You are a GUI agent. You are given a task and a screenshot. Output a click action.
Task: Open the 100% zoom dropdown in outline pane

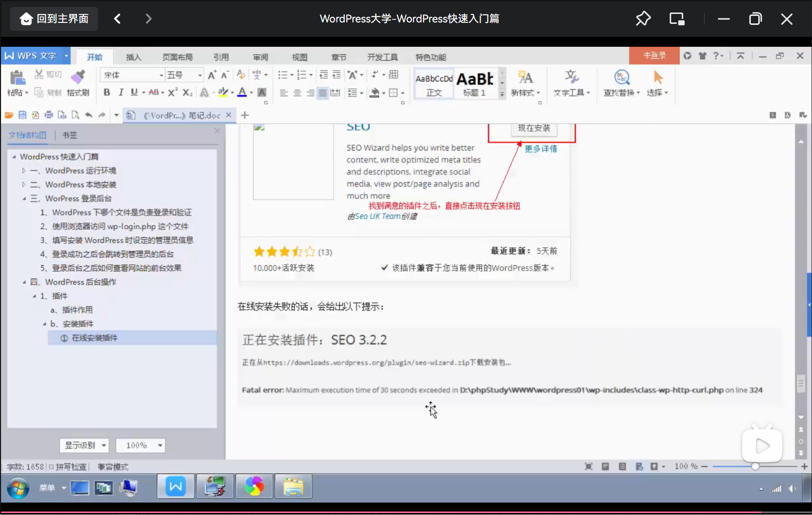pos(140,445)
